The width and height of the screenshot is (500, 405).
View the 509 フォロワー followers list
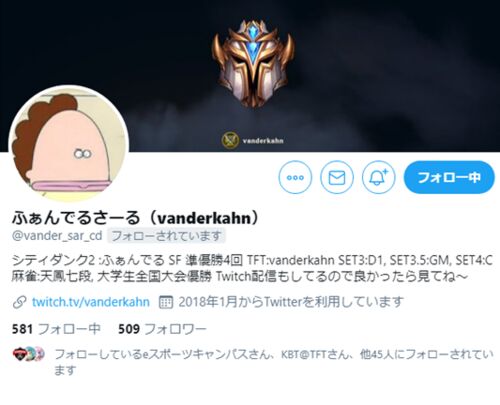pyautogui.click(x=162, y=329)
